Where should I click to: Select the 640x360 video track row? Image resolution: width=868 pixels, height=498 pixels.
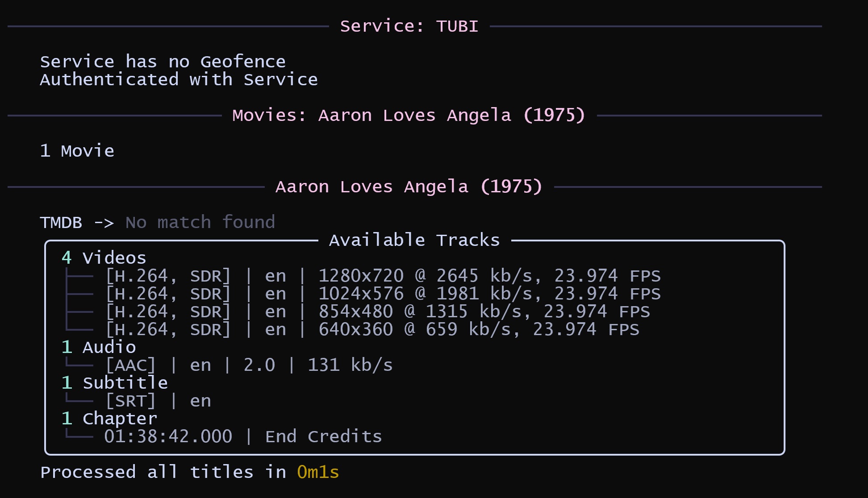point(372,330)
